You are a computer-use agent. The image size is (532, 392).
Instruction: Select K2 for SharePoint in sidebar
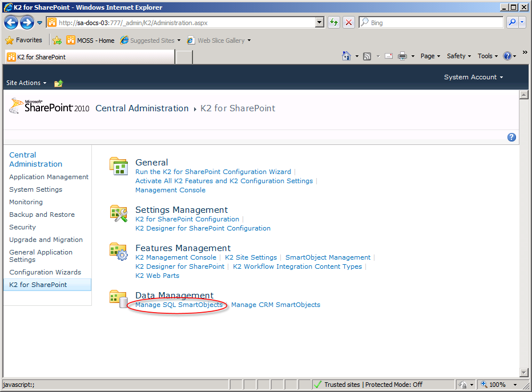47,285
